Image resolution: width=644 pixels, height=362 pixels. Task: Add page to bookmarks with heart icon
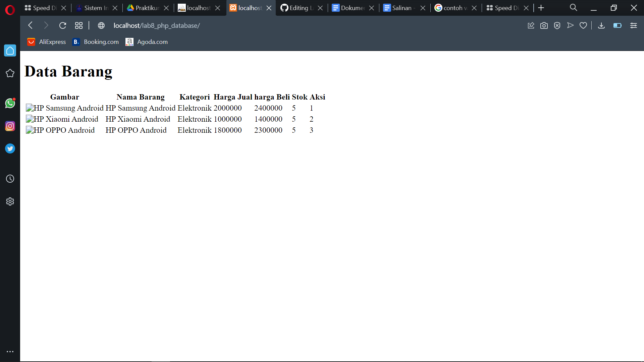[x=583, y=25]
